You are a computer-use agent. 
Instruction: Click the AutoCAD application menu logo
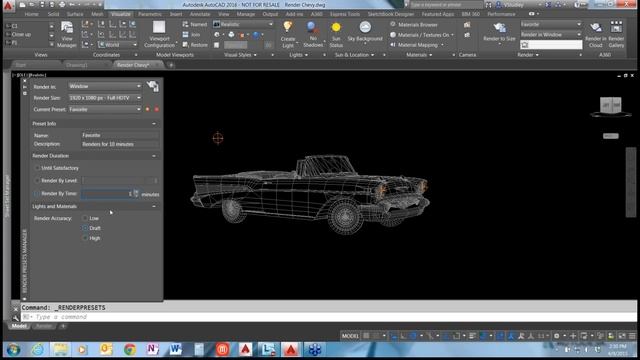pos(8,6)
